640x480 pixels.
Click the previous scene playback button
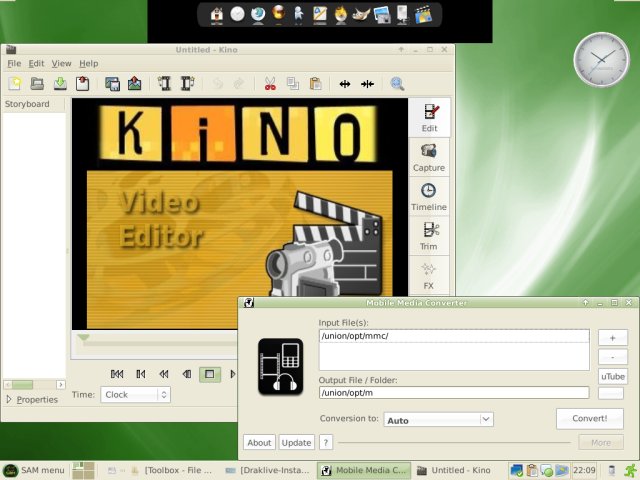point(141,374)
